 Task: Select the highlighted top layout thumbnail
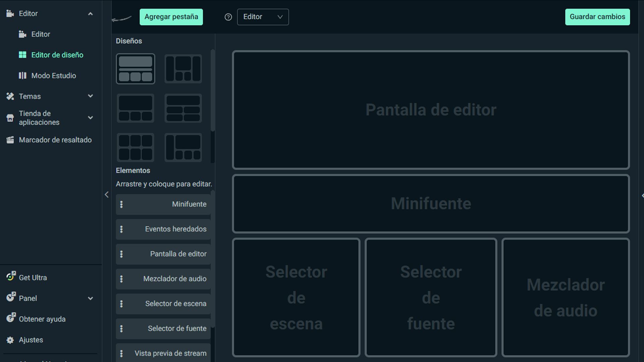(x=136, y=69)
